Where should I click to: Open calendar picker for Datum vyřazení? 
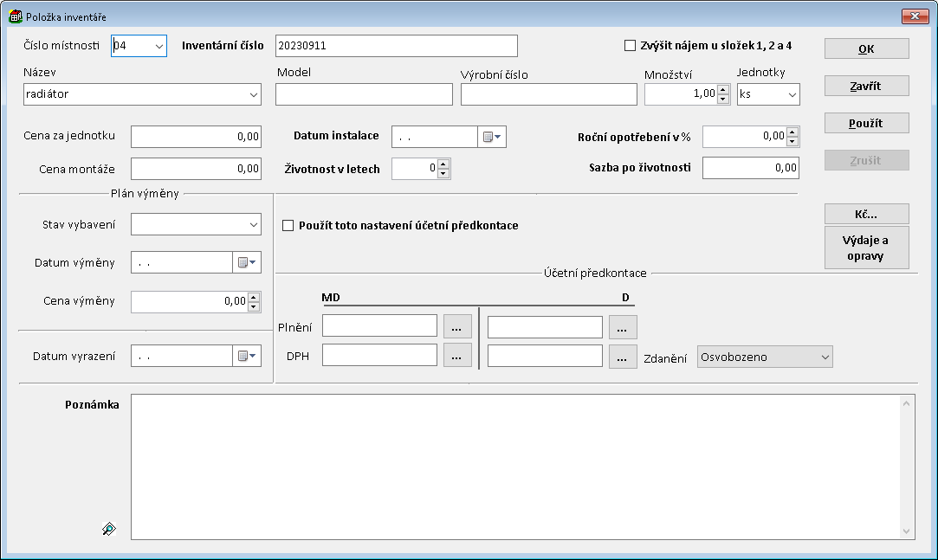click(x=247, y=356)
